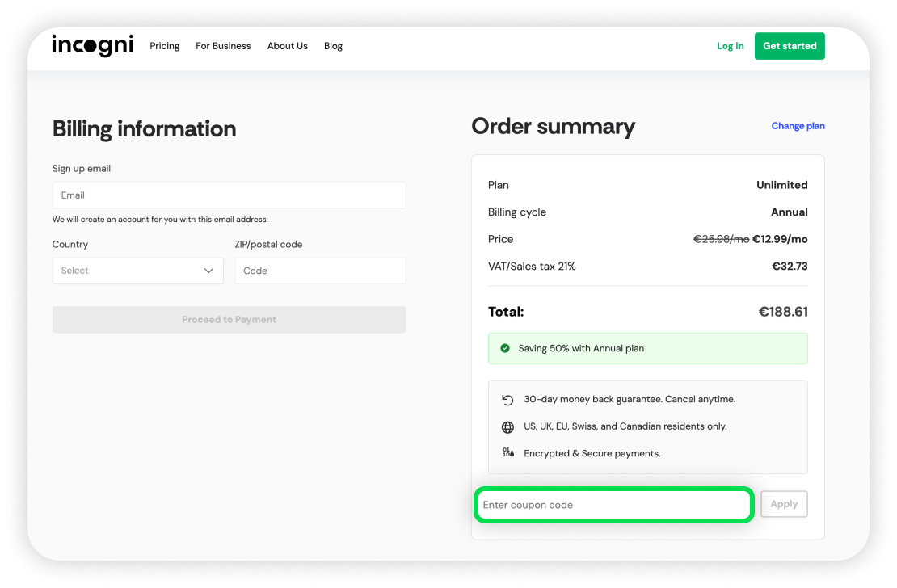Focus the Enter coupon code field
Screen dimensions: 897x588
tap(614, 505)
